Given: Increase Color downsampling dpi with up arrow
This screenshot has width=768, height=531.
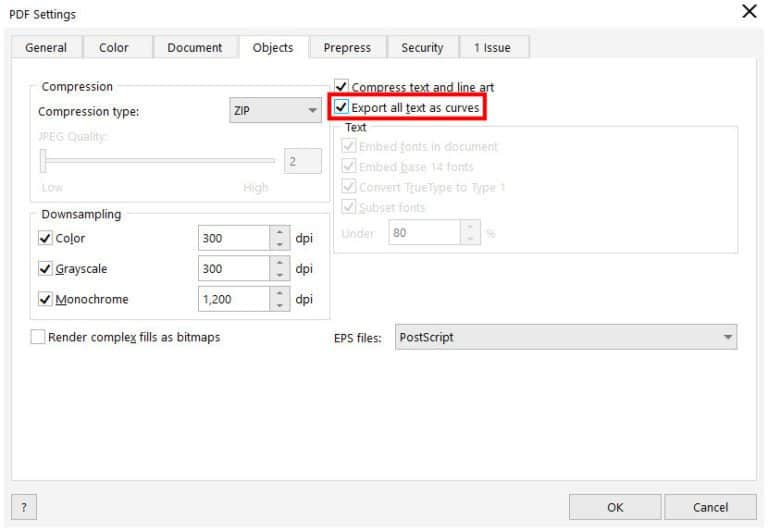Looking at the screenshot, I should [279, 233].
